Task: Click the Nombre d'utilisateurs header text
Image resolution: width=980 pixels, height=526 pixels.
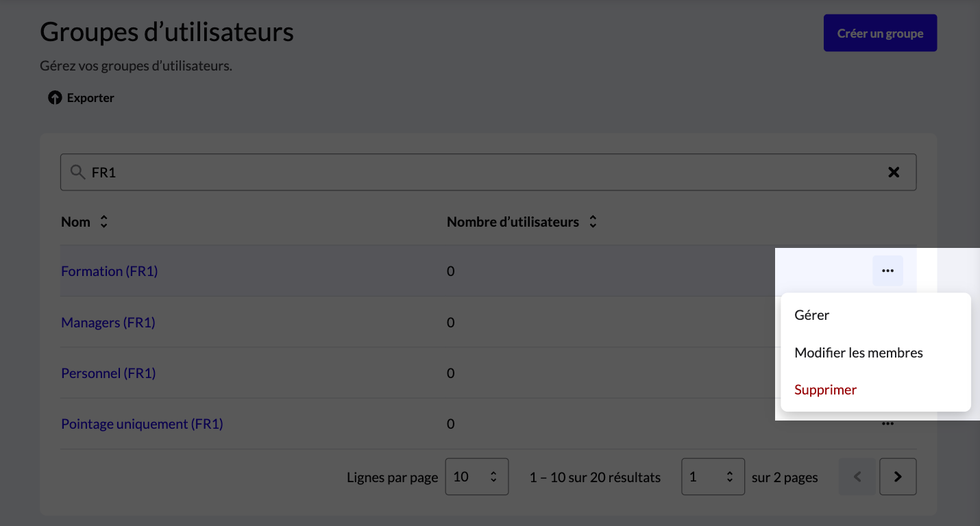Action: click(513, 222)
